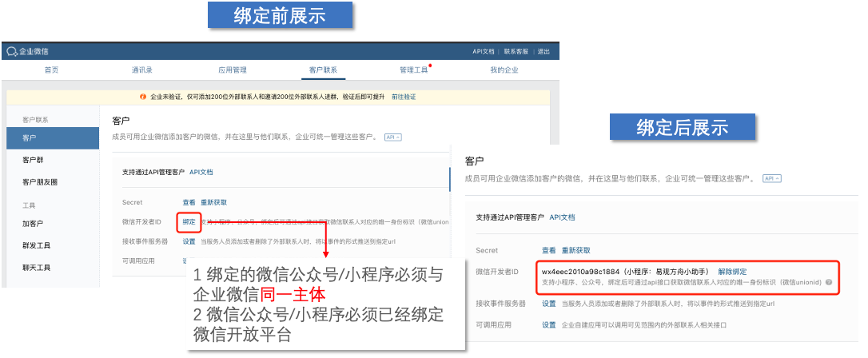Open the 应用管理 tab
Screen dimensions: 868x358
point(233,70)
